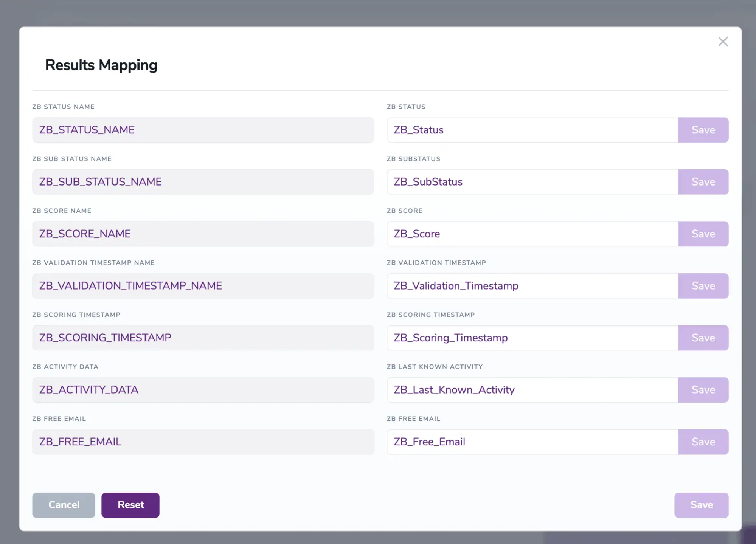Select the ZB_STATUS_NAME source field
Screen dimensions: 756x544
coord(203,130)
